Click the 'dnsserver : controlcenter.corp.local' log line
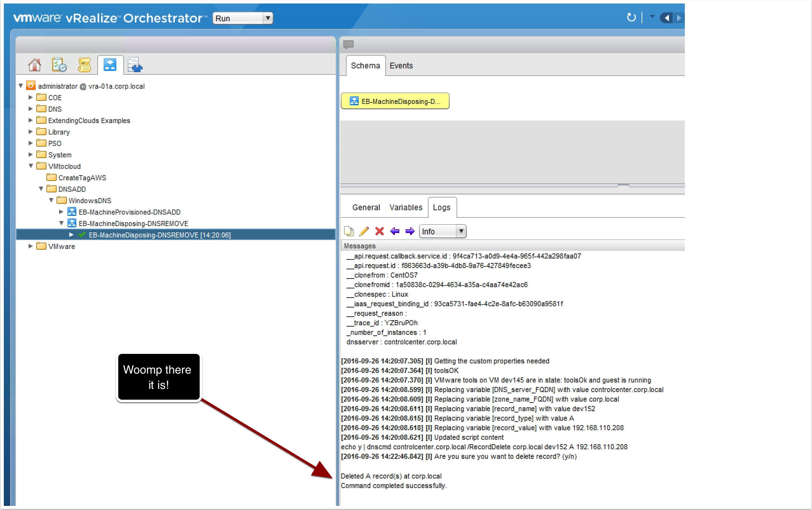This screenshot has width=812, height=510. tap(402, 342)
